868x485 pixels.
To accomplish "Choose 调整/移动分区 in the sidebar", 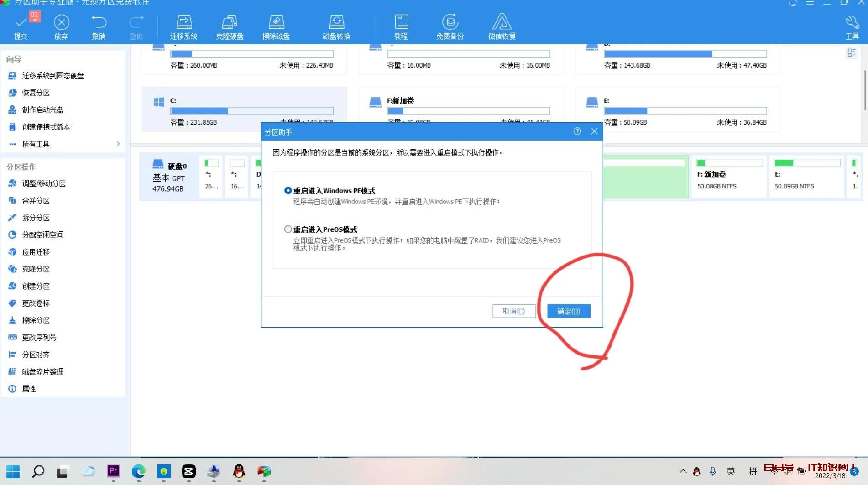I will (x=44, y=183).
